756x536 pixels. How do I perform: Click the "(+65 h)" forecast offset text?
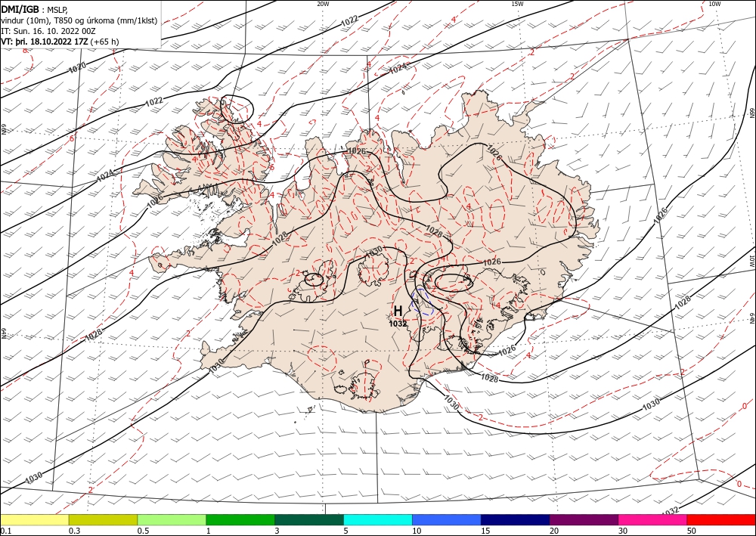click(x=104, y=42)
